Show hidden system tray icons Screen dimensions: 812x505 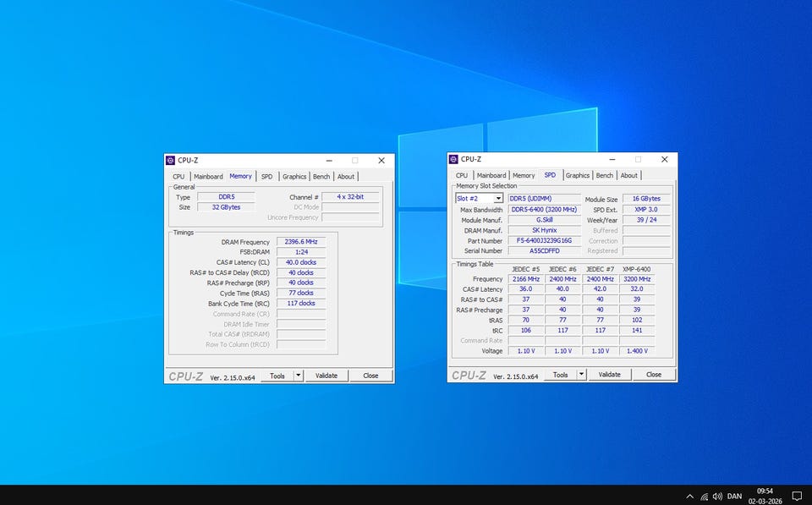[x=689, y=496]
